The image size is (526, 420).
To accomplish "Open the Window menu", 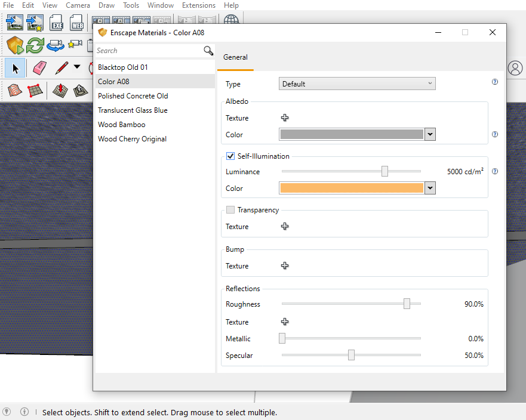I will tap(161, 5).
